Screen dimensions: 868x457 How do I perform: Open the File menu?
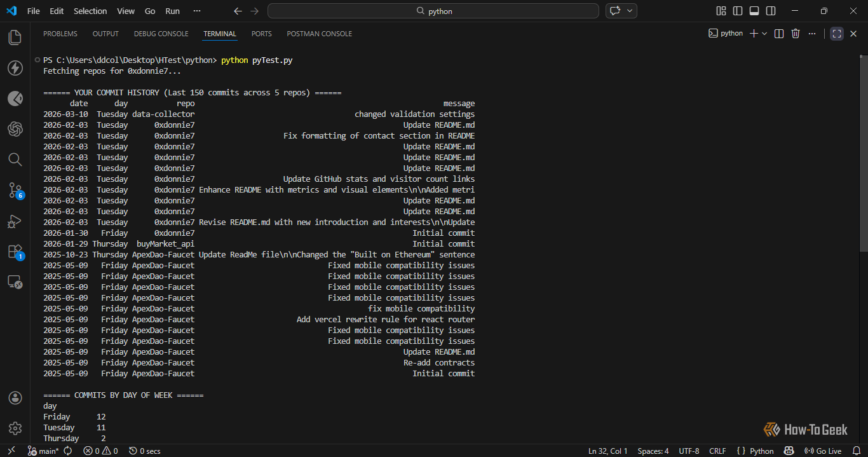(x=34, y=11)
